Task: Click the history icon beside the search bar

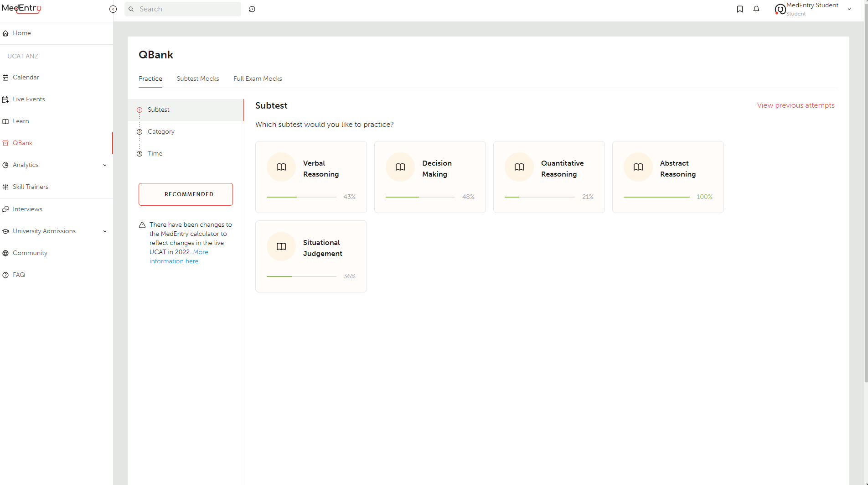Action: click(252, 9)
